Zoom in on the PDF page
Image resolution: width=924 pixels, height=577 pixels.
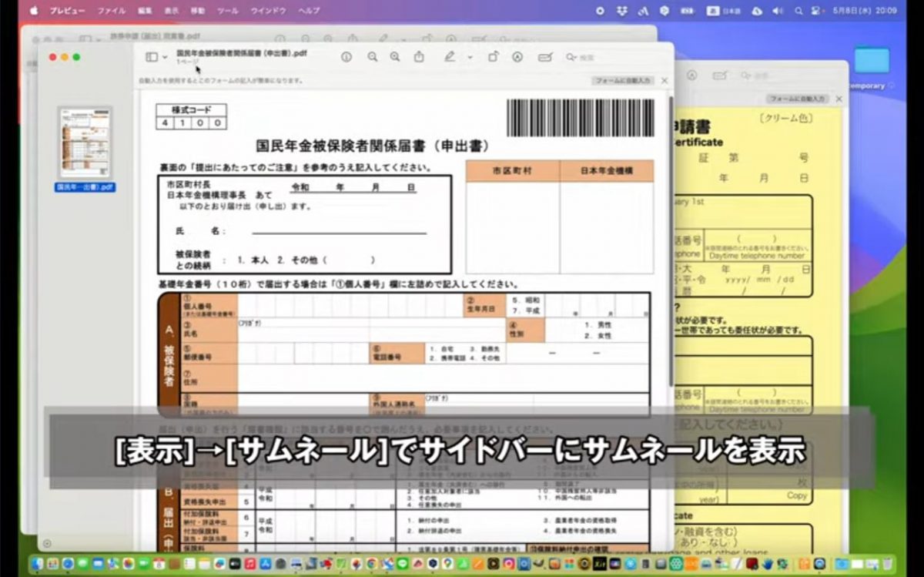click(395, 57)
